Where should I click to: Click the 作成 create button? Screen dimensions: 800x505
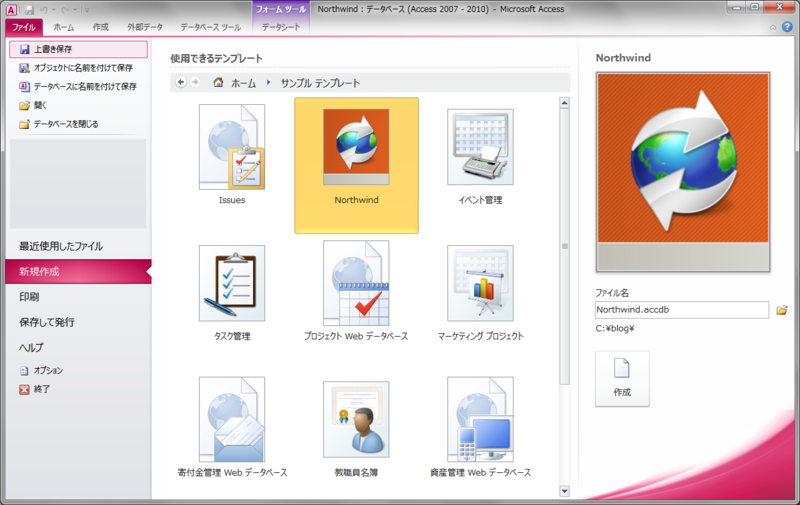(x=622, y=378)
